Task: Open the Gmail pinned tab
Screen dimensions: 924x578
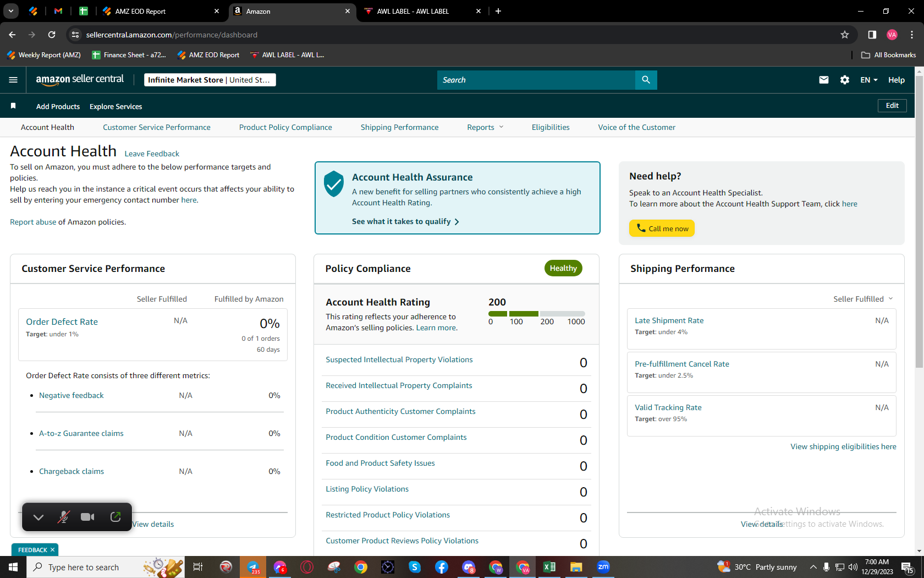Action: (x=58, y=11)
